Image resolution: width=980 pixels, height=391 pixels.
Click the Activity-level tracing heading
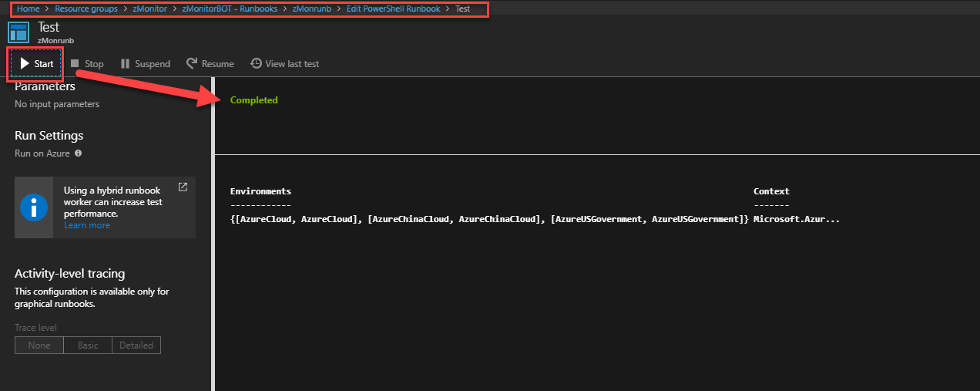coord(69,273)
